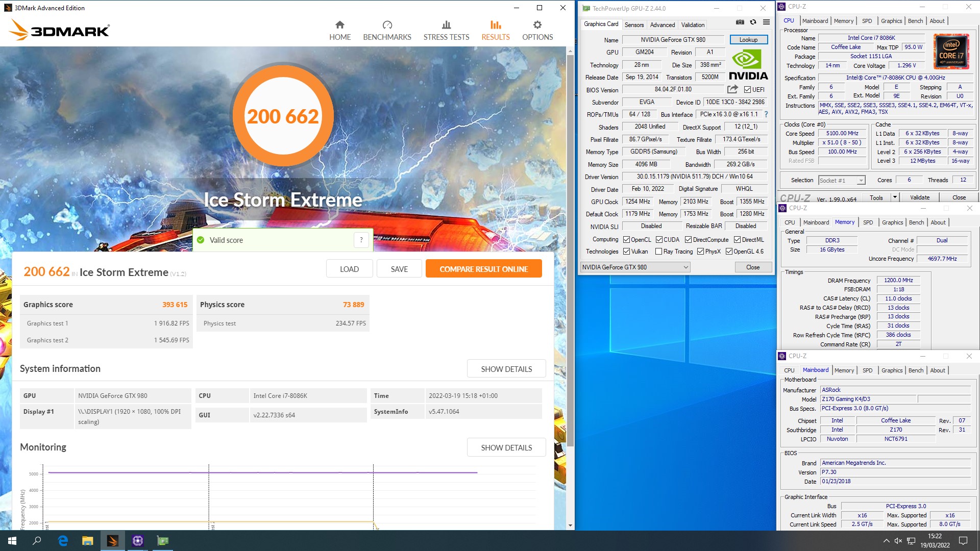Open Windows taskbar search
Image resolution: width=980 pixels, height=551 pixels.
click(x=37, y=541)
